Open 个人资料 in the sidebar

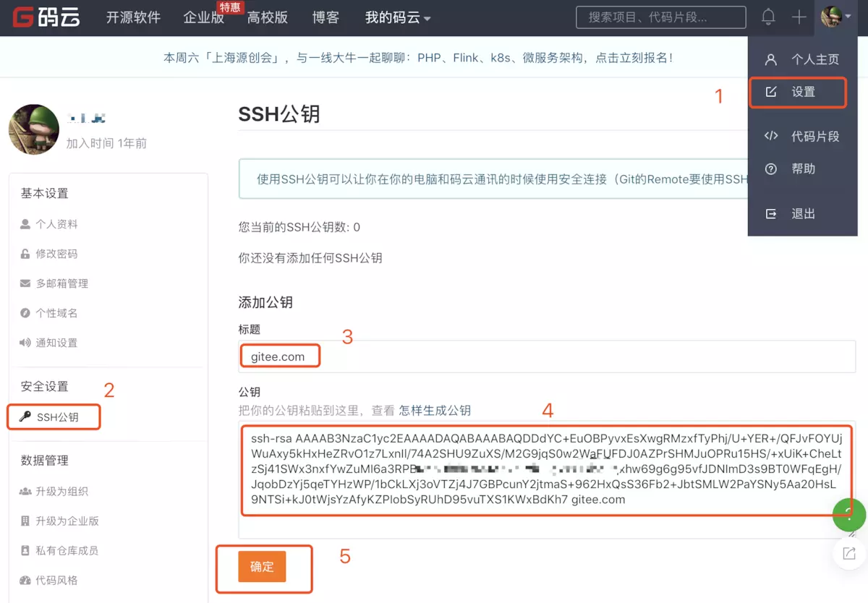coord(56,224)
